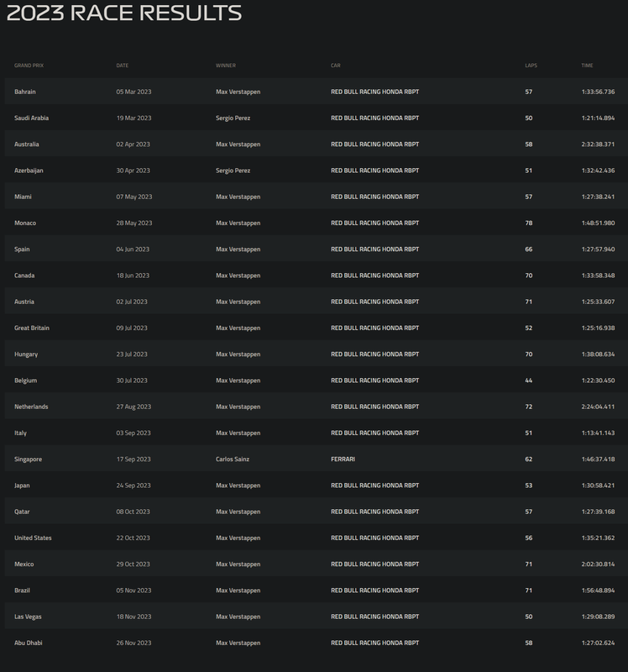This screenshot has height=672, width=628.
Task: Click the date 18 Nov 2023
Action: click(133, 617)
